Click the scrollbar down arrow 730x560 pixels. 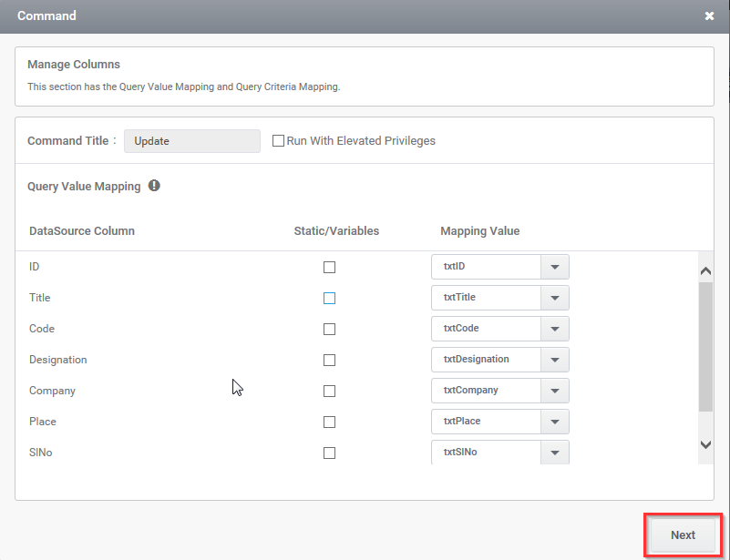coord(705,444)
